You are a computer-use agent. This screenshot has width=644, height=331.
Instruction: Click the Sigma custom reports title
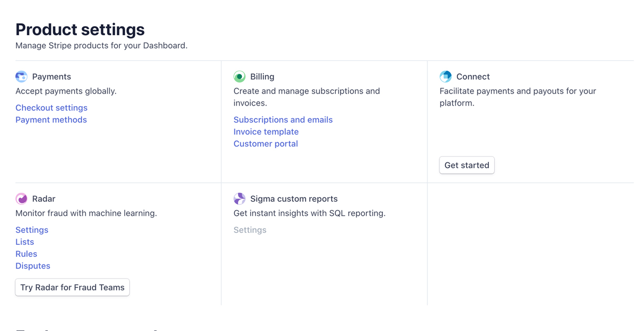(293, 199)
